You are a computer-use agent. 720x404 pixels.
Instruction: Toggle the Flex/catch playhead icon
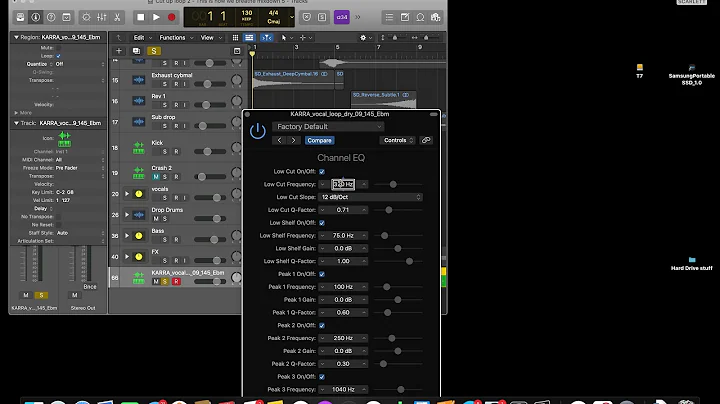tap(266, 38)
